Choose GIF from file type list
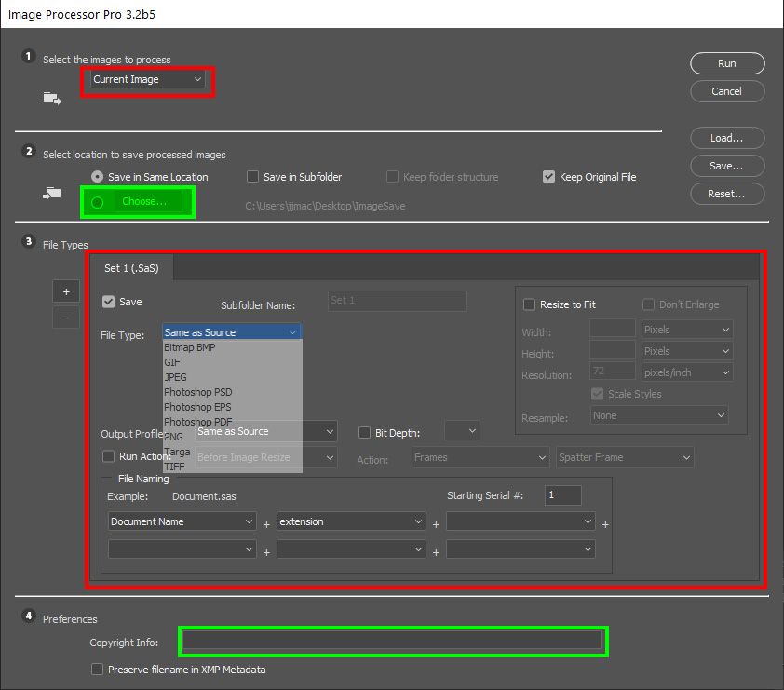The width and height of the screenshot is (784, 690). [x=233, y=362]
